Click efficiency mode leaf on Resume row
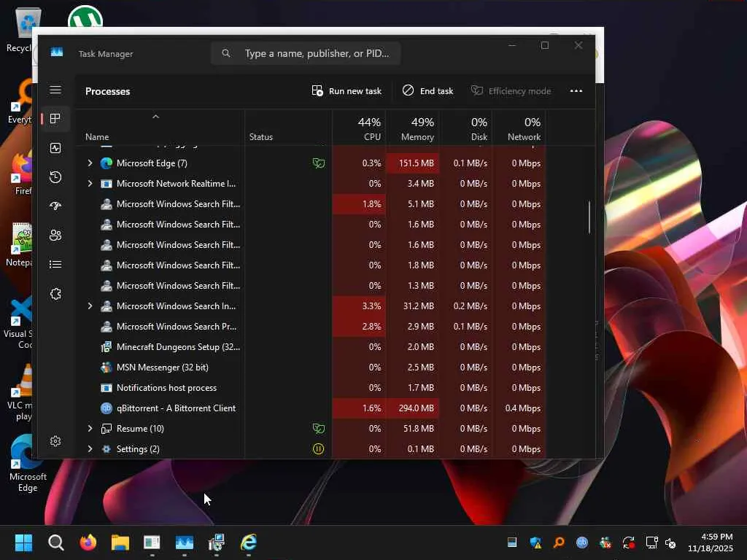The width and height of the screenshot is (747, 560). [x=318, y=429]
